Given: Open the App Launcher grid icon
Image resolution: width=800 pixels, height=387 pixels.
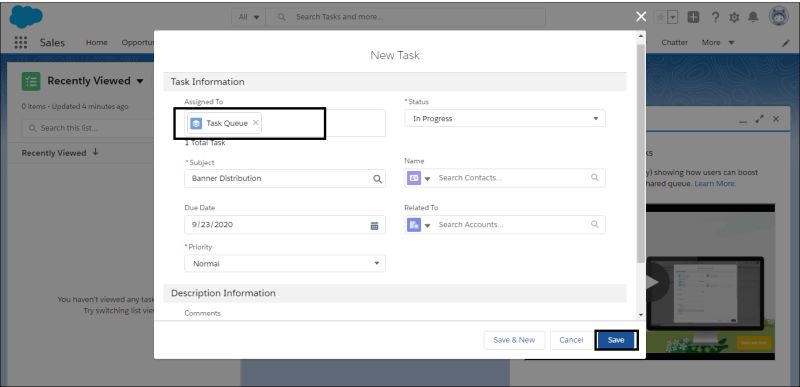Looking at the screenshot, I should pos(20,43).
